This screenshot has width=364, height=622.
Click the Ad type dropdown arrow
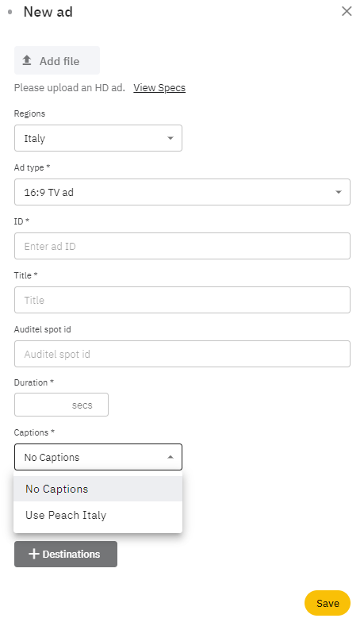tap(338, 192)
